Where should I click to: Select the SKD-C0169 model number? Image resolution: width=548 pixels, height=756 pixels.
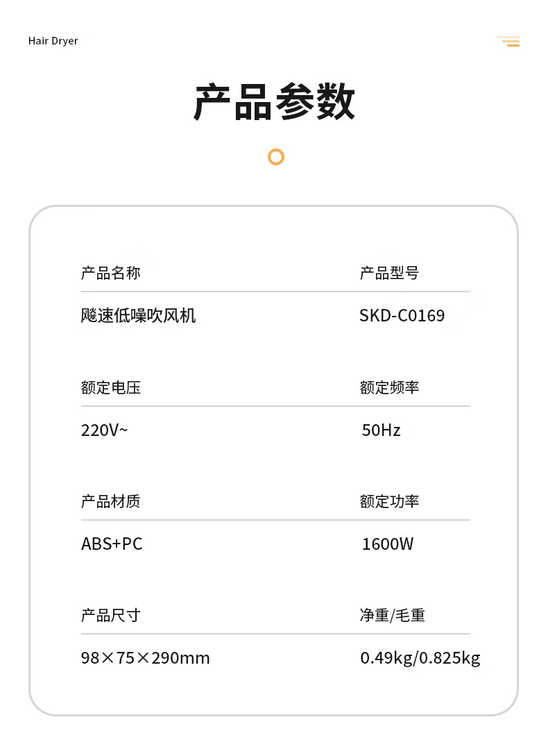click(402, 316)
